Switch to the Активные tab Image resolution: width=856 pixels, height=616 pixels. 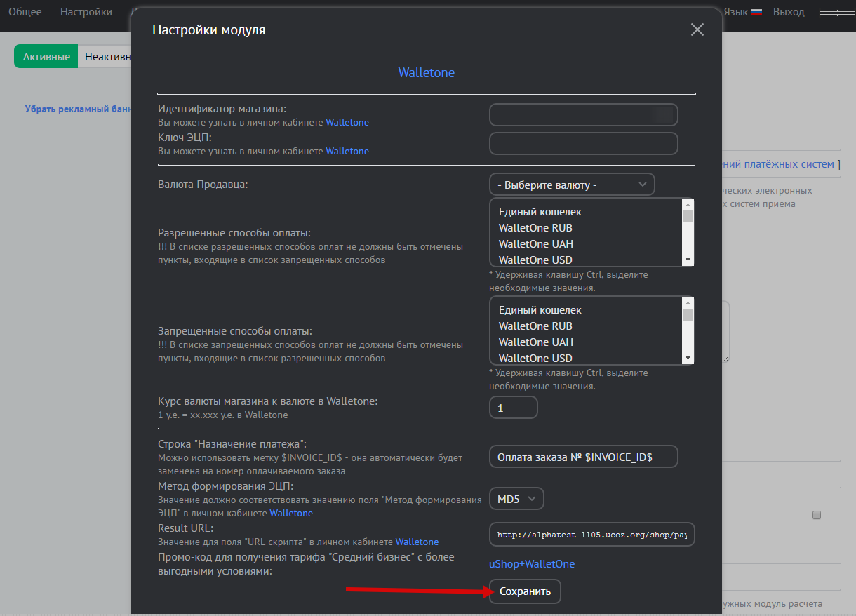click(x=46, y=57)
